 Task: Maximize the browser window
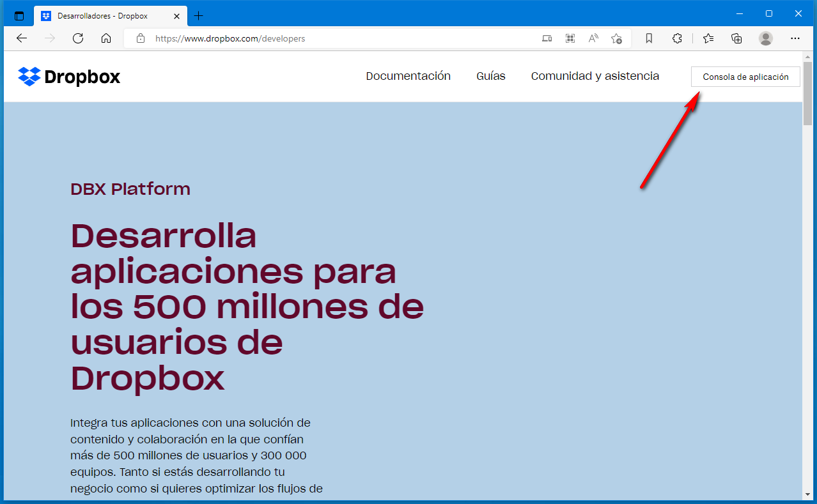tap(769, 13)
